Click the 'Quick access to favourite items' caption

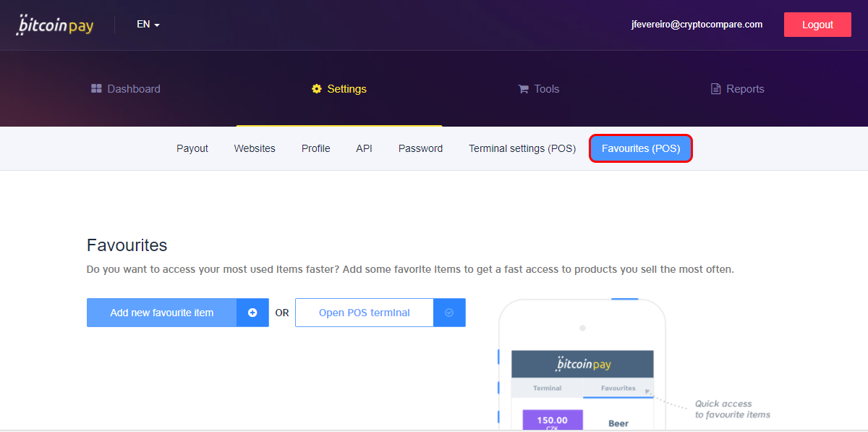coord(732,409)
